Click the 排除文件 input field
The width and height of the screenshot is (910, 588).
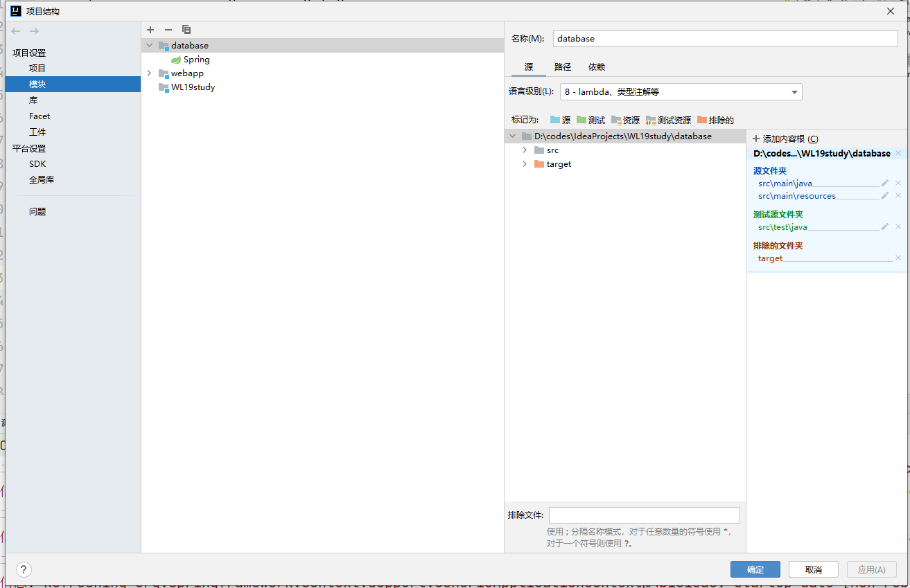[x=645, y=515]
